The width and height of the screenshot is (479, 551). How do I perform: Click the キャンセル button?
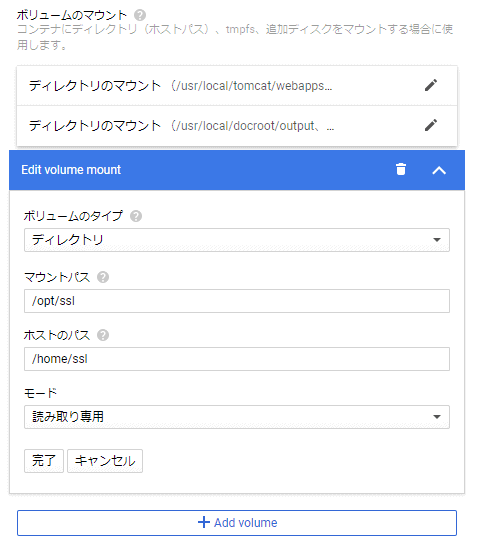point(105,461)
